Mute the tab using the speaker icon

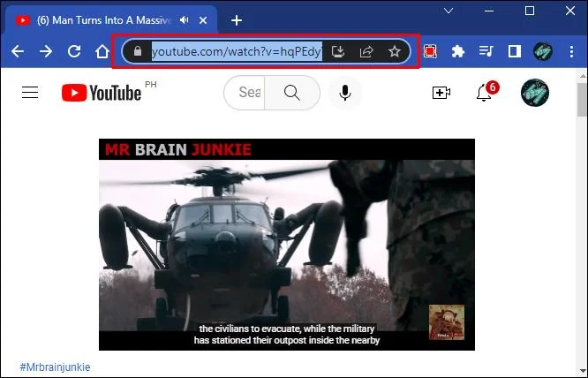coord(185,20)
